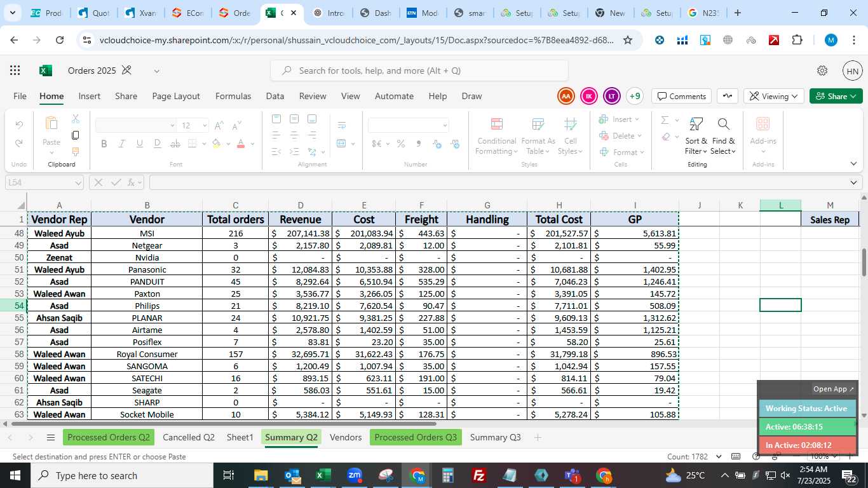Expand the formula bar chevron

tap(854, 183)
